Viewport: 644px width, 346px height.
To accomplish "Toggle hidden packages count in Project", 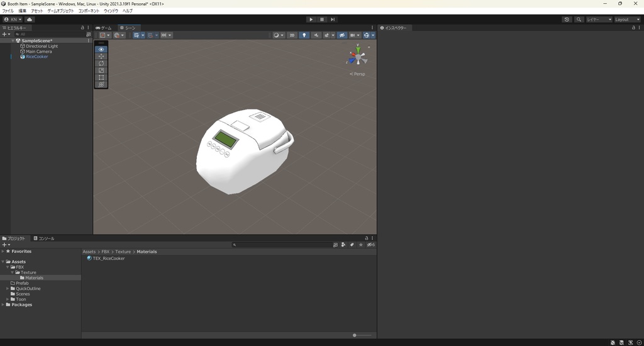I will [370, 245].
